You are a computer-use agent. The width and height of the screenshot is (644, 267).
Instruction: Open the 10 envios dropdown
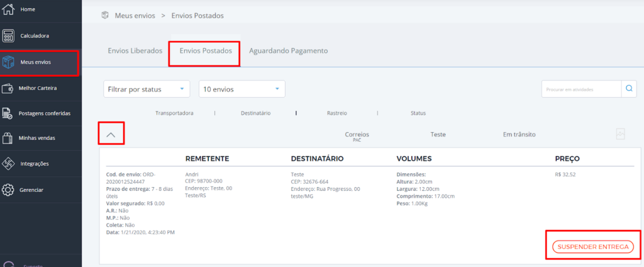(x=242, y=89)
